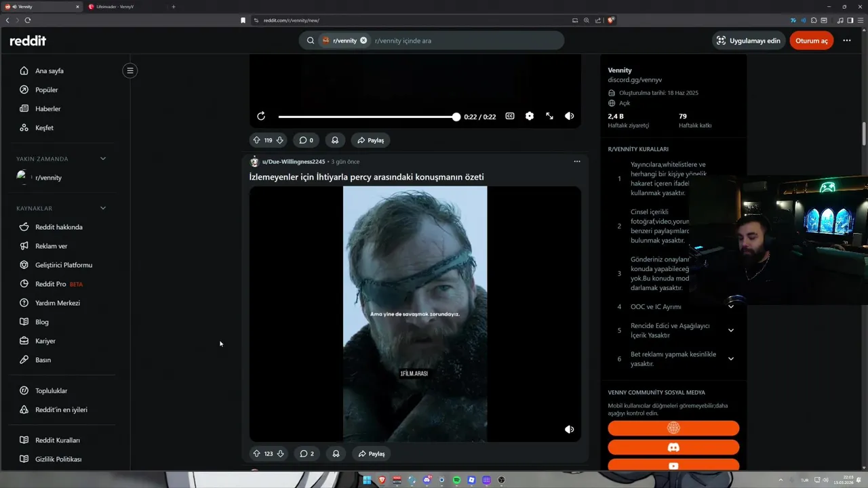This screenshot has height=488, width=868.
Task: Mute the top video volume
Action: click(x=570, y=117)
